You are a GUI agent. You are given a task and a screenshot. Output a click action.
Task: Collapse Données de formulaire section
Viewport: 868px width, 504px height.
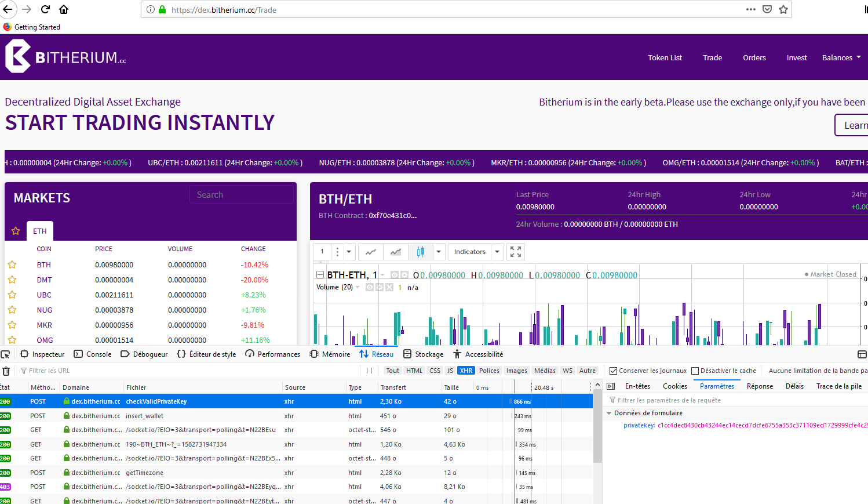609,413
